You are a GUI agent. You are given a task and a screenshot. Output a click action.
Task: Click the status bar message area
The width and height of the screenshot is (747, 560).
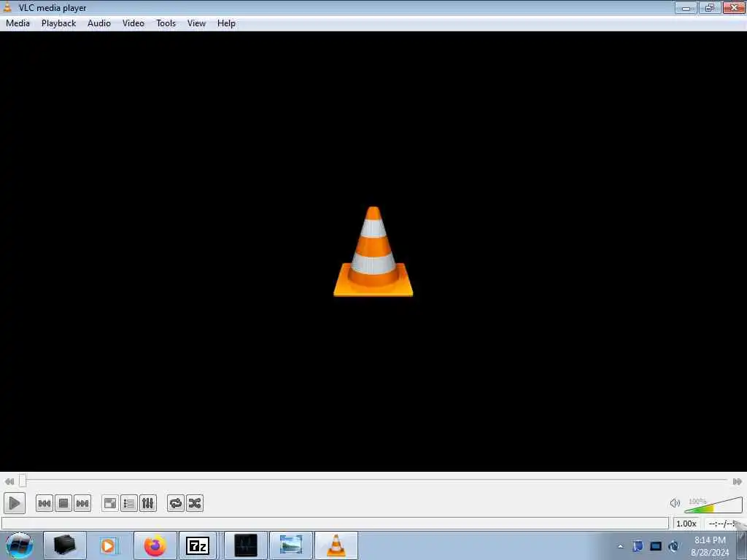tap(335, 524)
